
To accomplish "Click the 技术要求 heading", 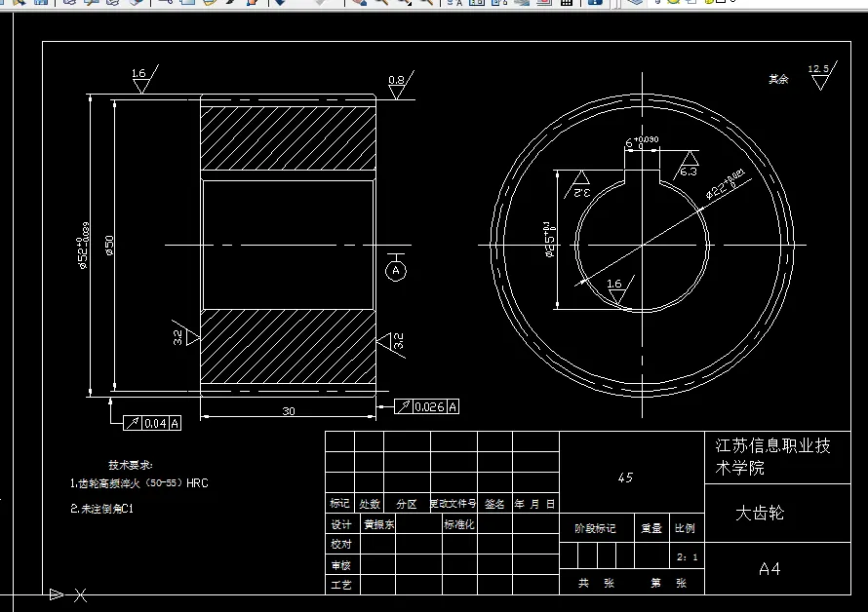I will (x=130, y=465).
